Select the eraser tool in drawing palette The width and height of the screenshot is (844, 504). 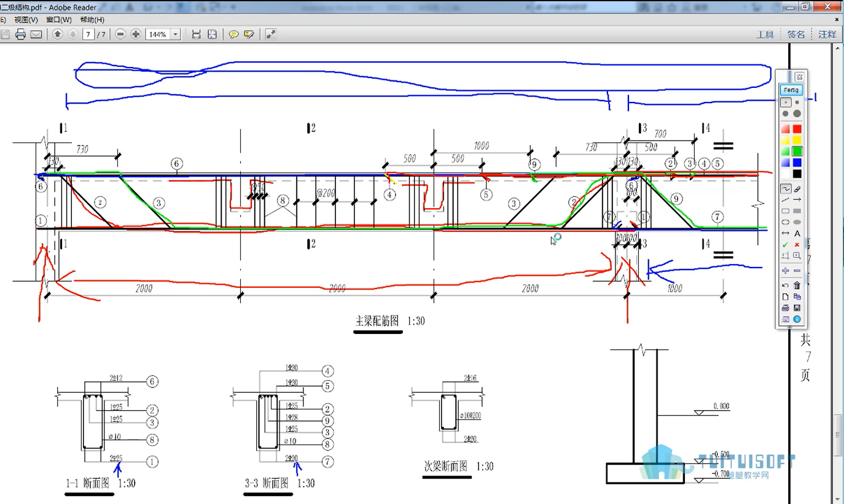[797, 189]
